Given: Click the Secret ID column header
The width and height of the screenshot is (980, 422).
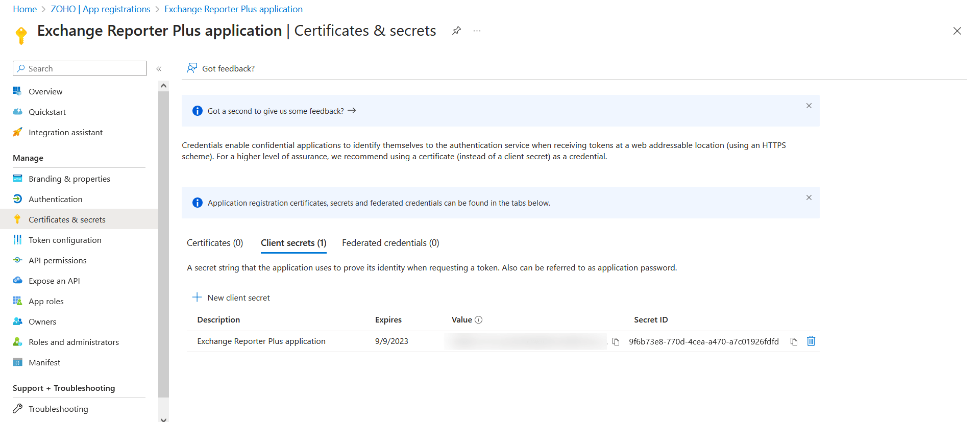Looking at the screenshot, I should pyautogui.click(x=651, y=320).
